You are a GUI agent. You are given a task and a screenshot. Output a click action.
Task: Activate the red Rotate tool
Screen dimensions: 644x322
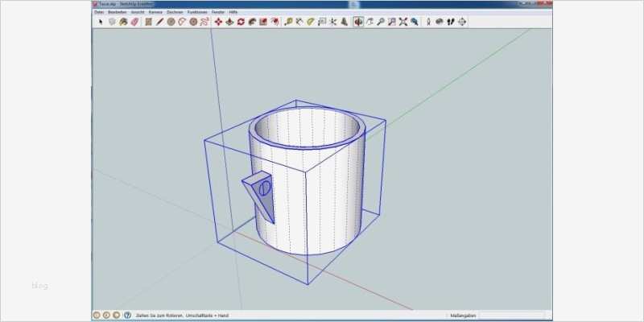tap(241, 22)
